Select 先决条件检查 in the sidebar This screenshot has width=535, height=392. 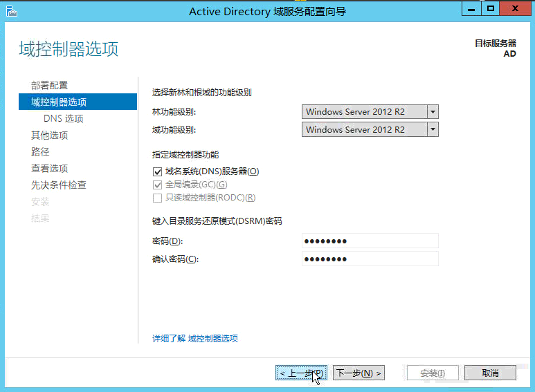pyautogui.click(x=58, y=185)
